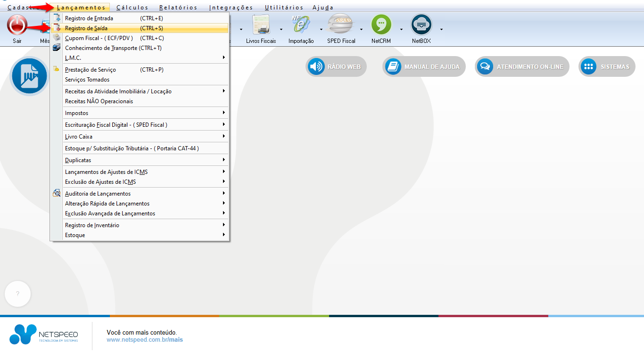Click the red Sair power icon
Viewport: 644px width, 353px height.
click(x=17, y=25)
